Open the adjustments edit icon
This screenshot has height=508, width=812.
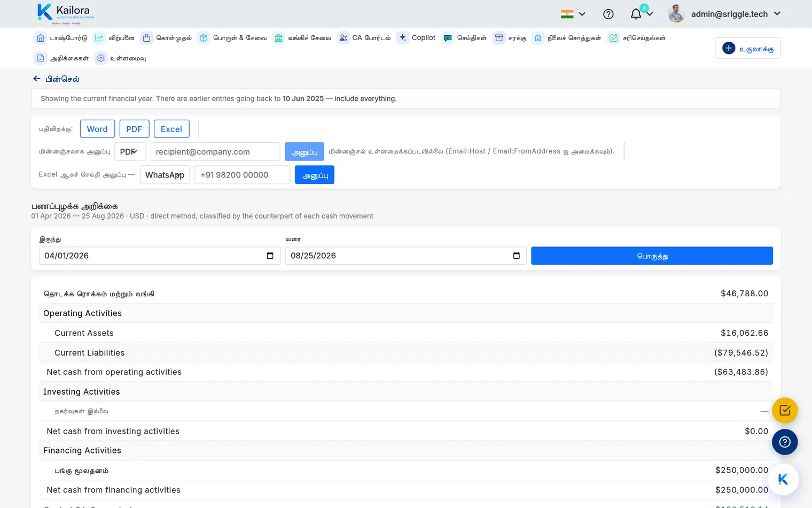coord(613,38)
